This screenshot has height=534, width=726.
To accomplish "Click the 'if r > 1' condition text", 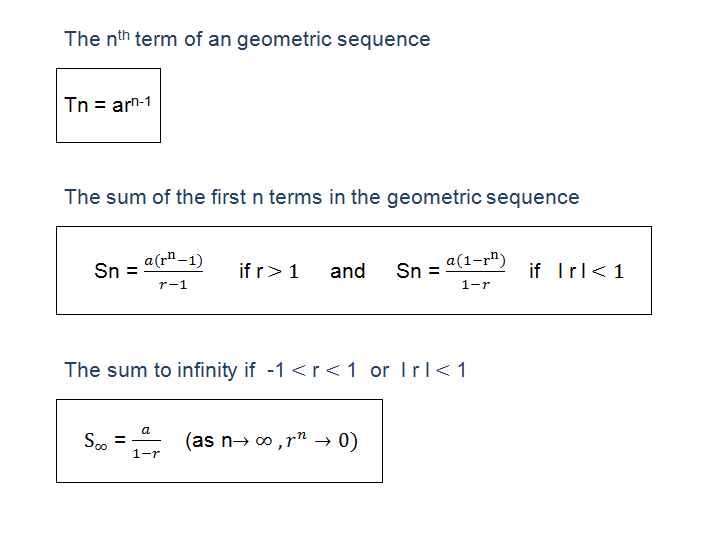I will click(269, 271).
